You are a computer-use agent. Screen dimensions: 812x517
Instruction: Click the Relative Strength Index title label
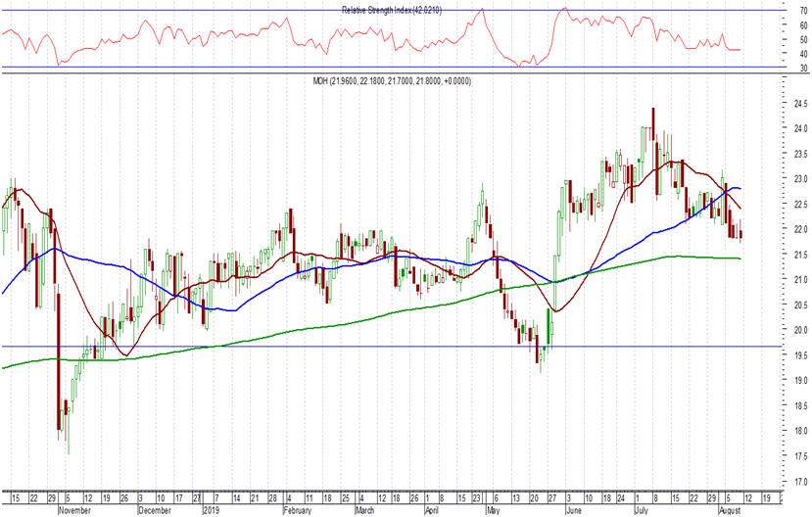392,10
